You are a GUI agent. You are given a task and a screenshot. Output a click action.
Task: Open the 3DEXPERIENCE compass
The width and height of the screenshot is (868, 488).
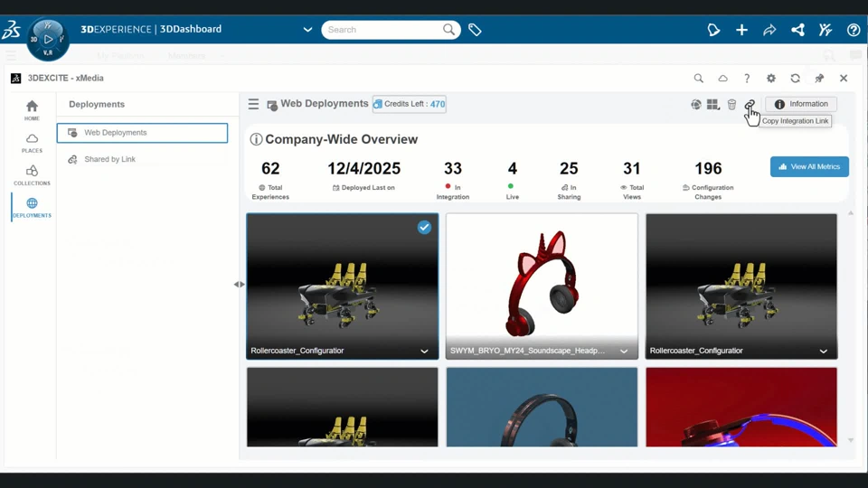click(48, 39)
